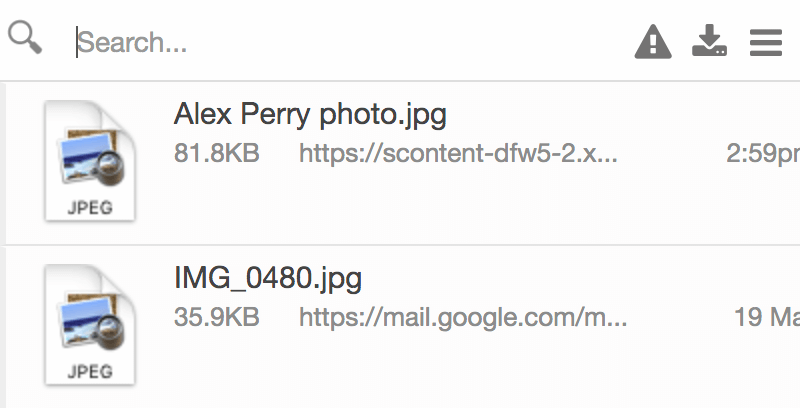Screen dimensions: 800x408
Task: Open the hamburger menu icon
Action: (766, 42)
